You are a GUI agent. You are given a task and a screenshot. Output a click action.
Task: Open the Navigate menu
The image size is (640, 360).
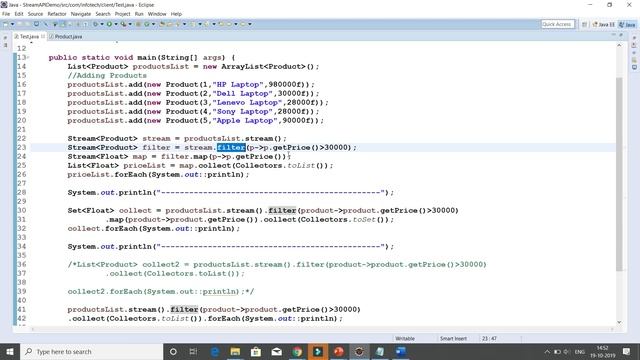pos(81,14)
